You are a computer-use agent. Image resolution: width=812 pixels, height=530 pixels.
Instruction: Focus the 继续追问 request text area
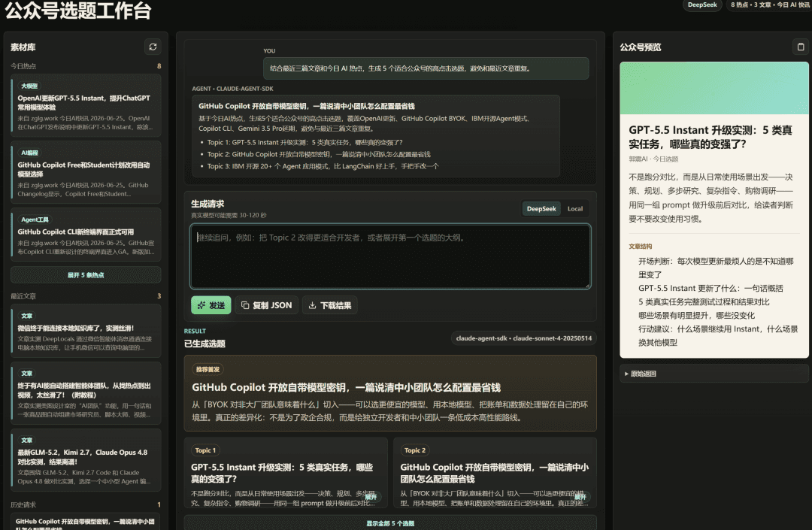[x=390, y=256]
